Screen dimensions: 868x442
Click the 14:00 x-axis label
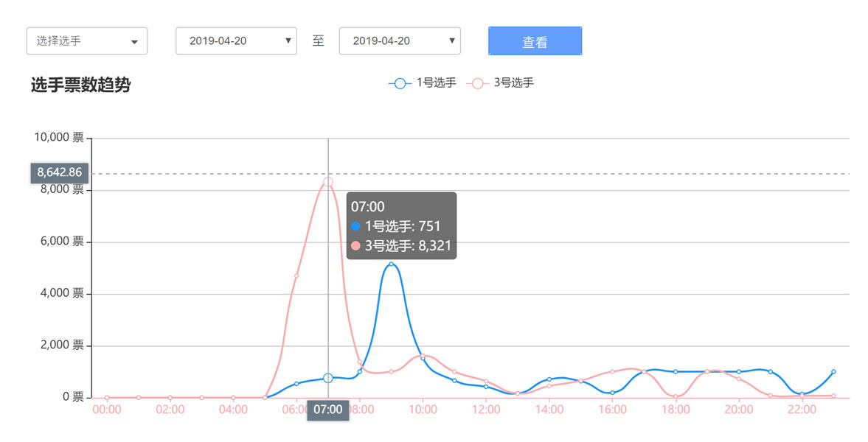pos(549,410)
